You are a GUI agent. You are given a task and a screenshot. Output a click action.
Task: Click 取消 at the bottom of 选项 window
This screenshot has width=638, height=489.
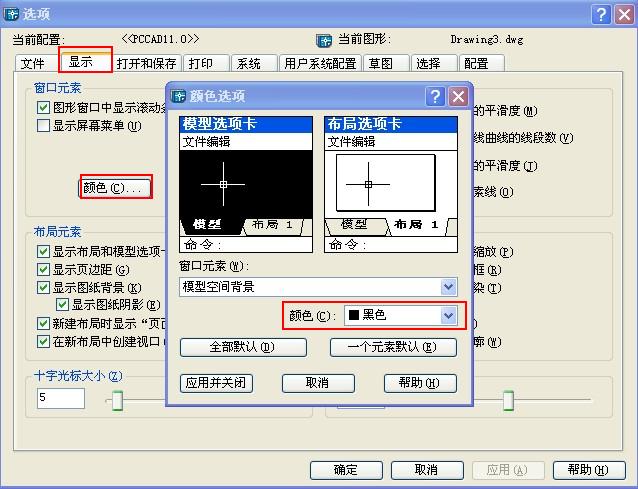tap(427, 470)
